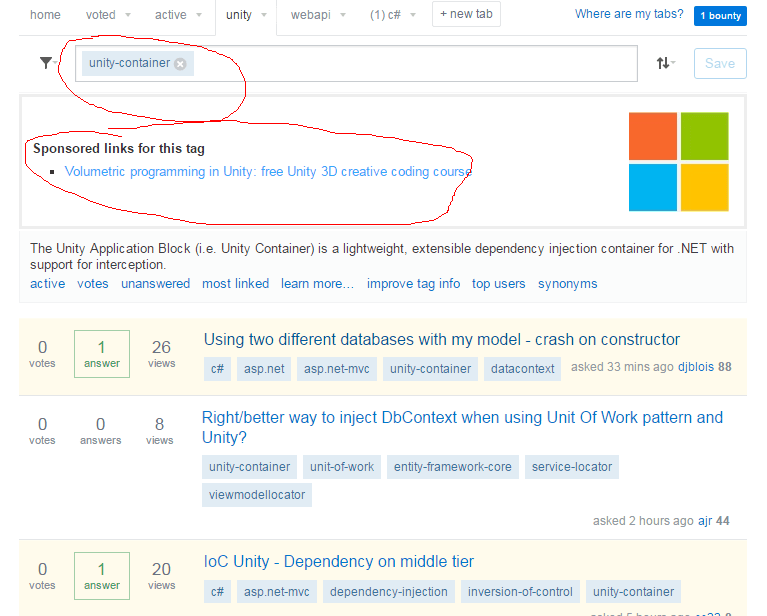Open the filter funnel icon
This screenshot has width=767, height=616.
[x=46, y=63]
